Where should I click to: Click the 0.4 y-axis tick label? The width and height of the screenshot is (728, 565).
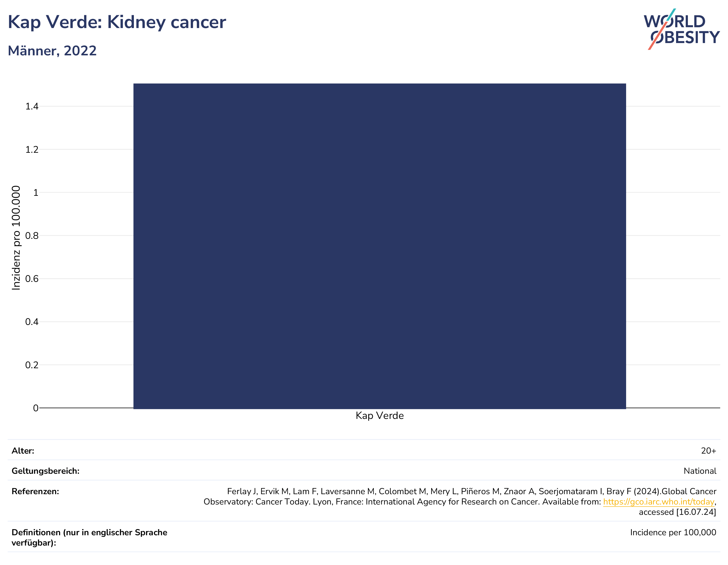[32, 322]
